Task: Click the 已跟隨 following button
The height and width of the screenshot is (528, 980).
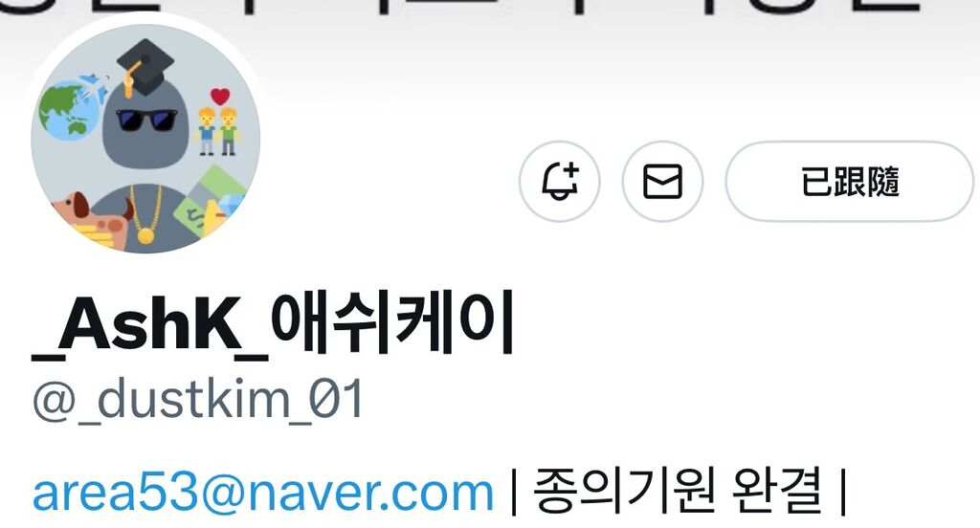Action: coord(850,181)
